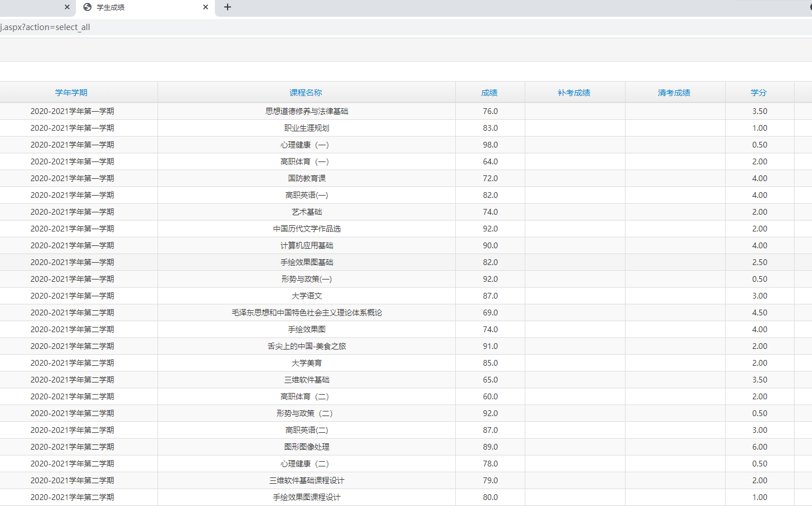Click the 学分 column header

759,93
